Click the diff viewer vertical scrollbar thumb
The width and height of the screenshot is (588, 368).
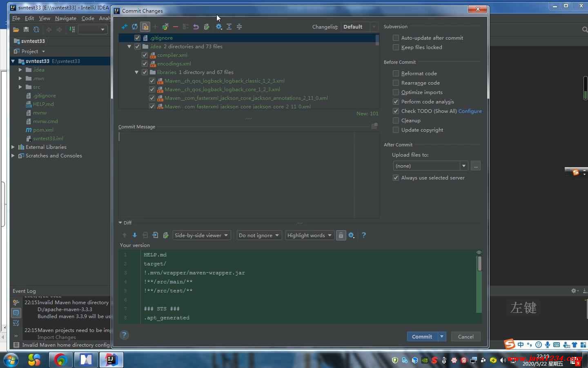479,263
